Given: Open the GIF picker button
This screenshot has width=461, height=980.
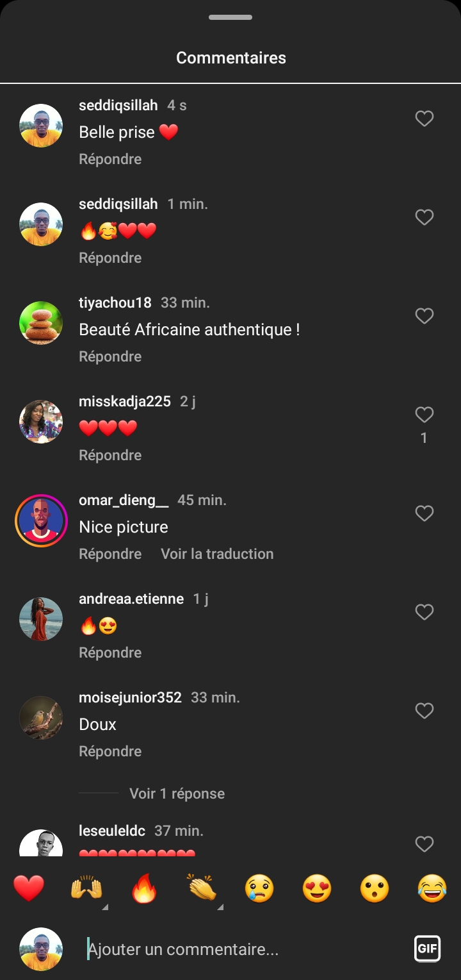Looking at the screenshot, I should [x=427, y=949].
